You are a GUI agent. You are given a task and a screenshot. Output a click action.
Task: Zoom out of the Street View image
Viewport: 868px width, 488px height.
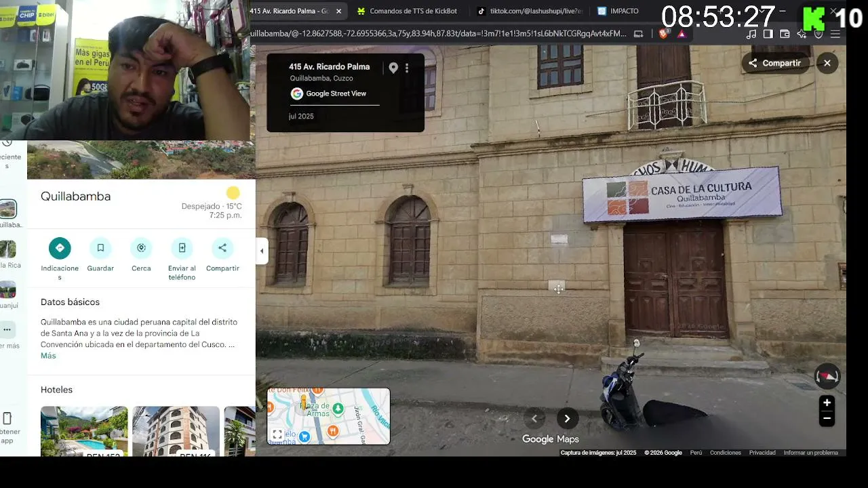[827, 418]
